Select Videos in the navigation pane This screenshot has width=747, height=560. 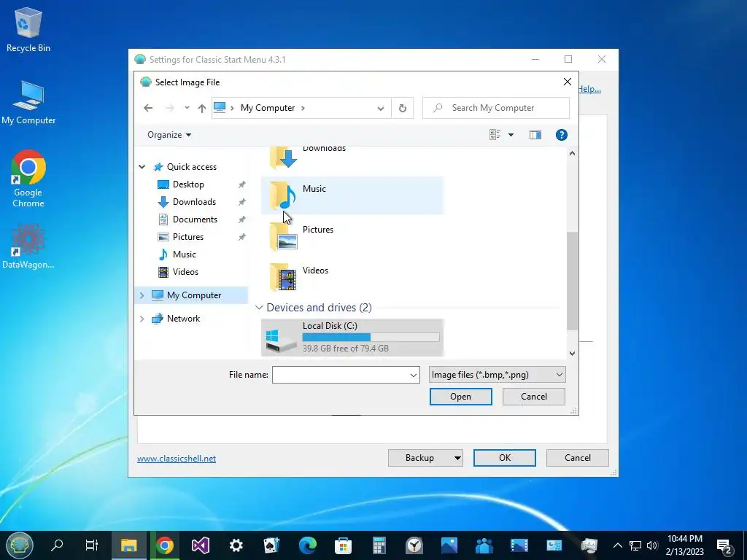click(185, 272)
